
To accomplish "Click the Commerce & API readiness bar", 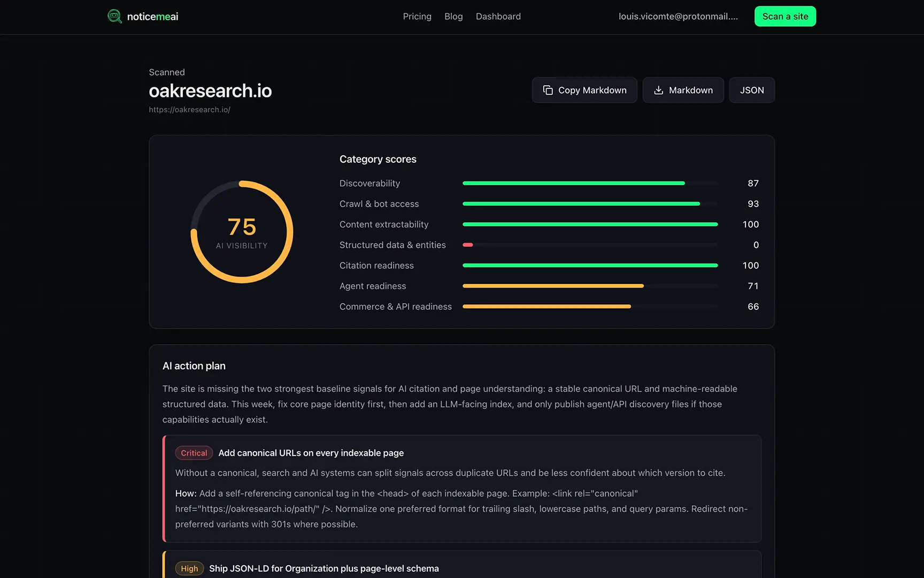I will [x=546, y=307].
